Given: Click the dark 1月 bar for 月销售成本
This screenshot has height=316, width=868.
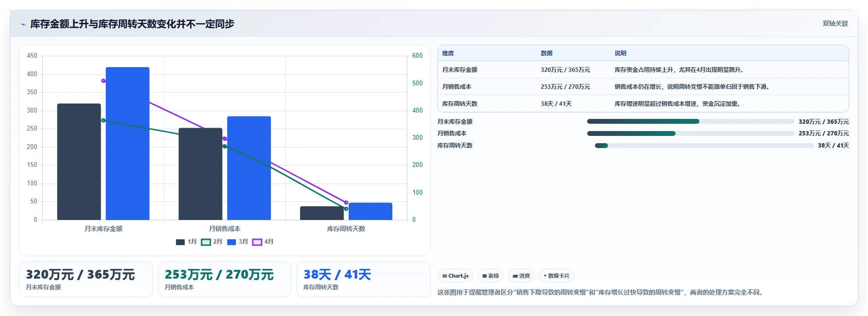Looking at the screenshot, I should (x=201, y=174).
